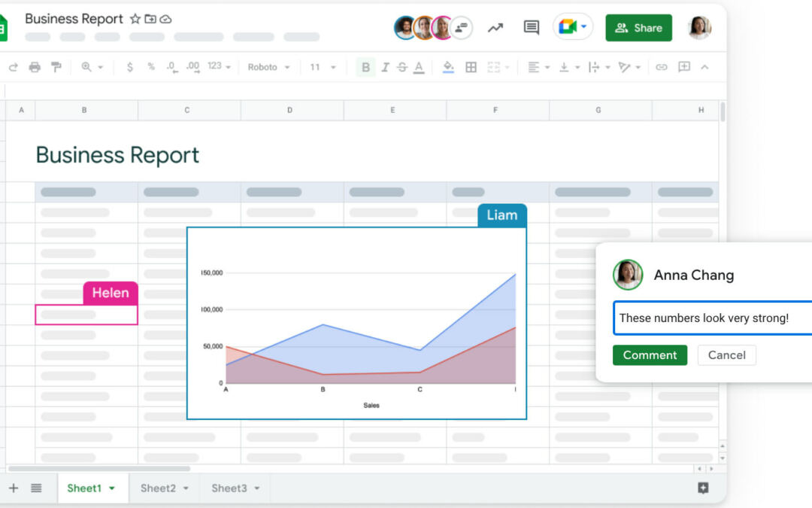Switch to Sheet2 tab
Viewport: 812px width, 508px height.
163,488
